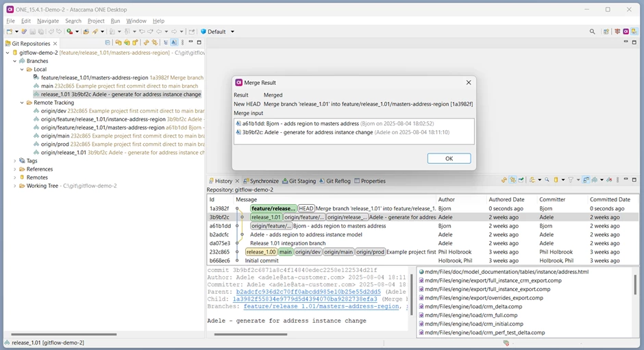Switch to the Git Staging tab
Image resolution: width=644 pixels, height=350 pixels.
pyautogui.click(x=299, y=181)
